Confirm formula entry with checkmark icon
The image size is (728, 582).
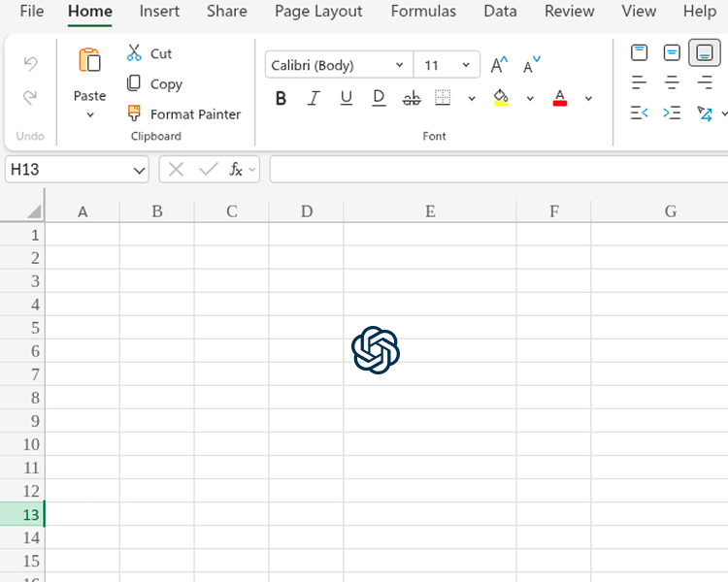click(x=209, y=170)
